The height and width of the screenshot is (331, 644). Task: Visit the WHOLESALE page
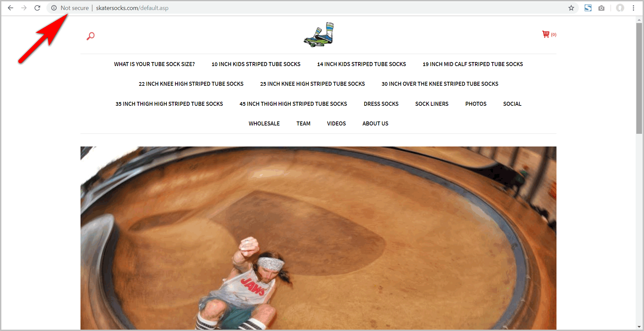point(264,123)
